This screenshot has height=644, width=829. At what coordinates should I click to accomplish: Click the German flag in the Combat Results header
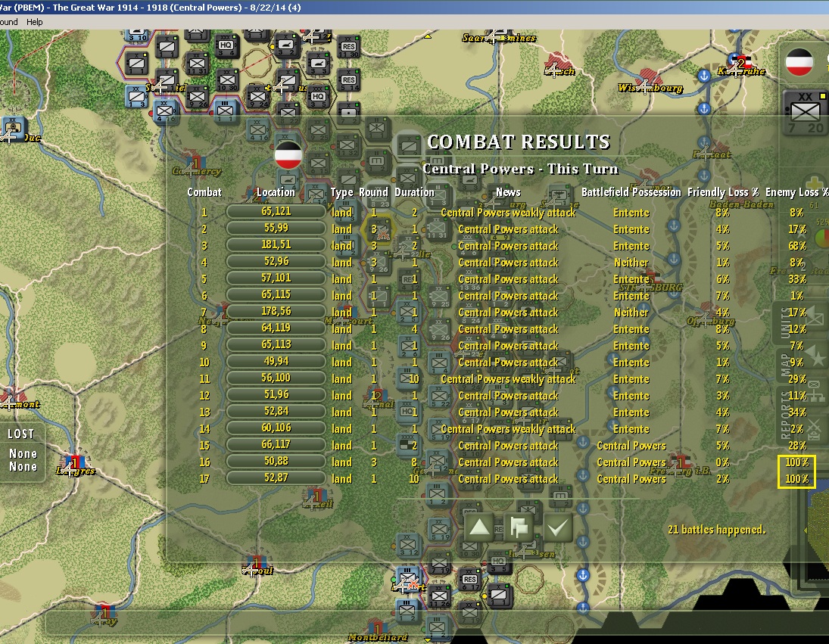(x=288, y=155)
